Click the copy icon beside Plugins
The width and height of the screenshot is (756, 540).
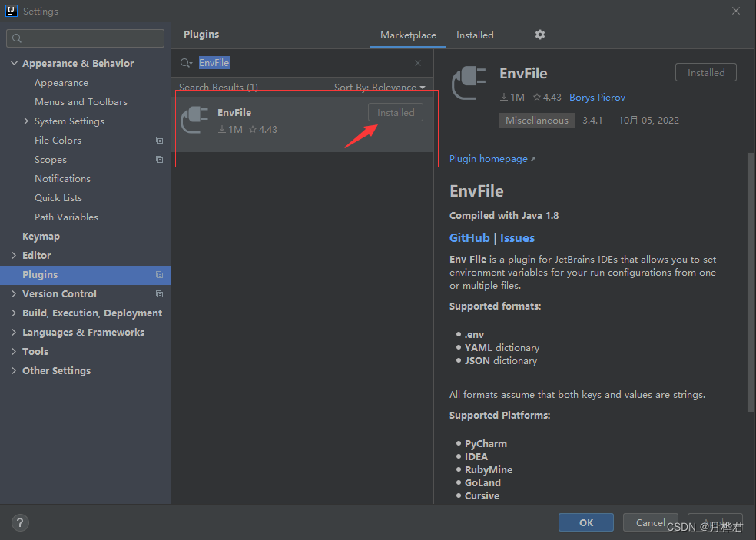pyautogui.click(x=159, y=275)
